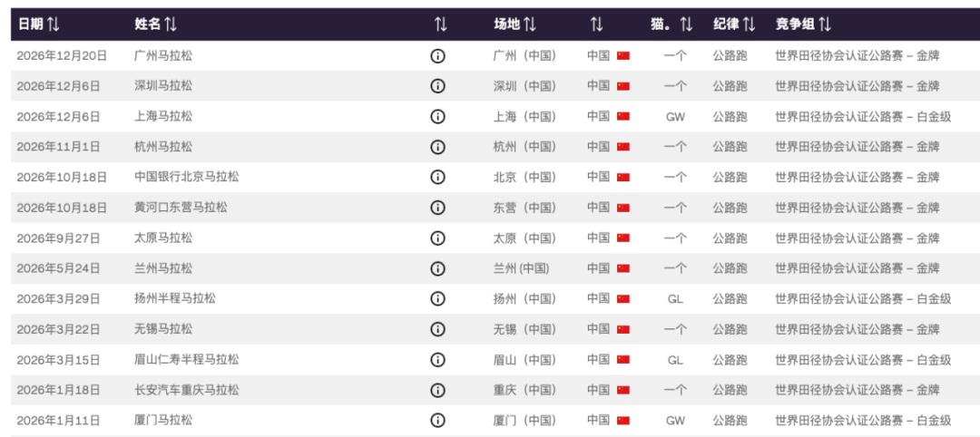Click China flag in 广州马拉松 row
Screen dimensions: 980x437
click(623, 56)
